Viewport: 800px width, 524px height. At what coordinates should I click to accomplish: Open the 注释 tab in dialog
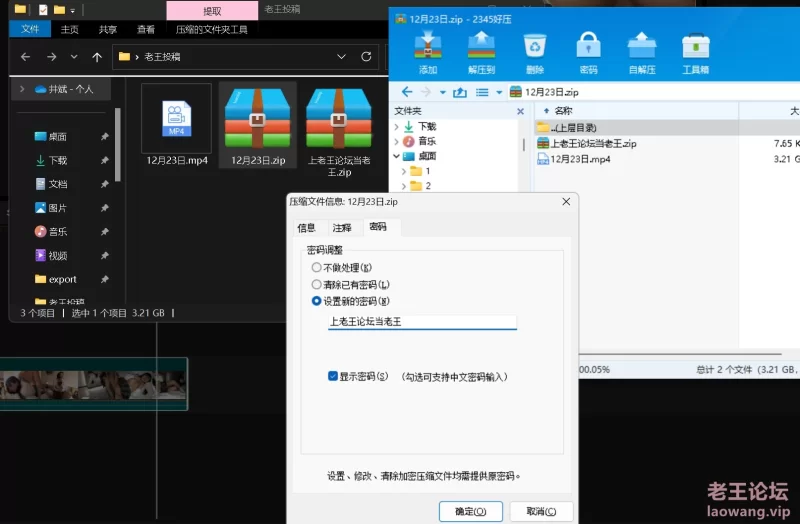[x=342, y=228]
